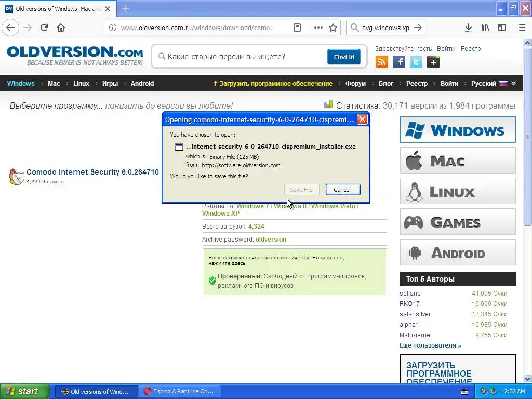This screenshot has width=532, height=399.
Task: Click the avg windows xp search box
Action: coord(385,28)
